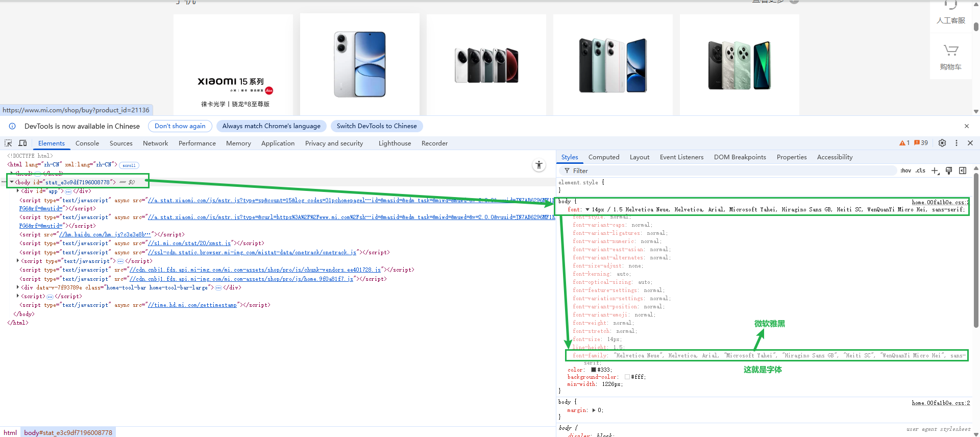Open the DOM Breakpoints pane

click(x=740, y=157)
